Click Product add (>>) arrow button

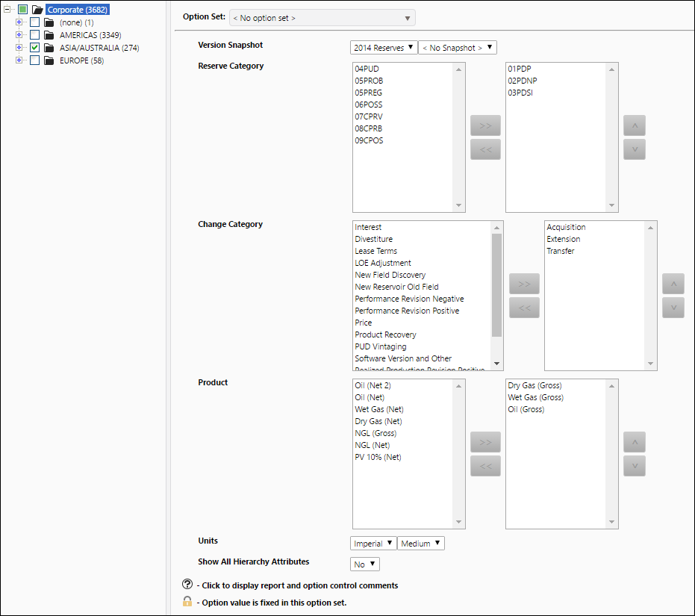point(485,442)
